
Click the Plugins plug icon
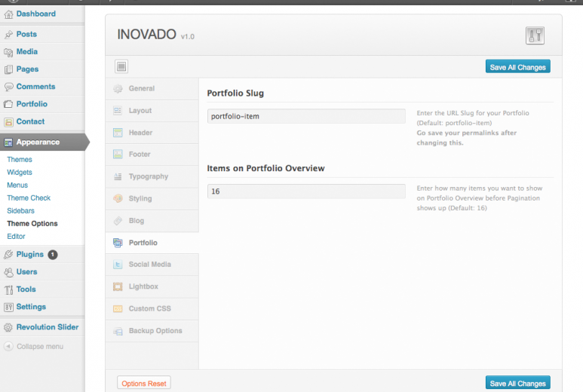click(x=8, y=255)
